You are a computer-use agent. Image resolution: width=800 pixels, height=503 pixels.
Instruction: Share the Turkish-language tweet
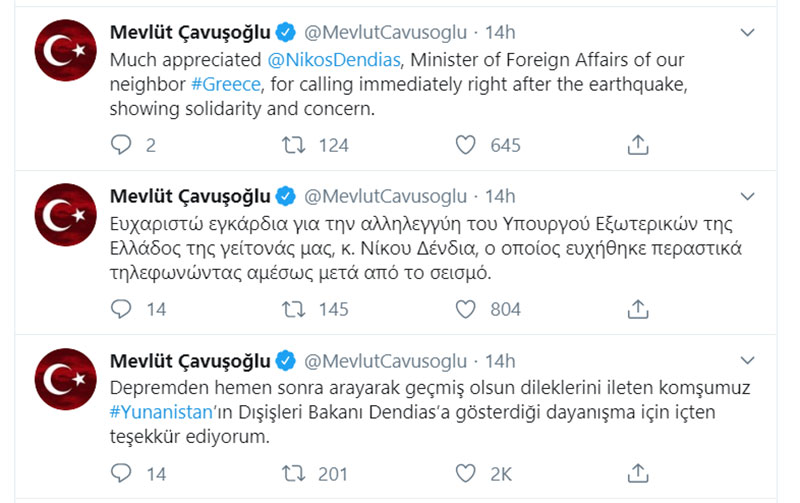coord(638,473)
